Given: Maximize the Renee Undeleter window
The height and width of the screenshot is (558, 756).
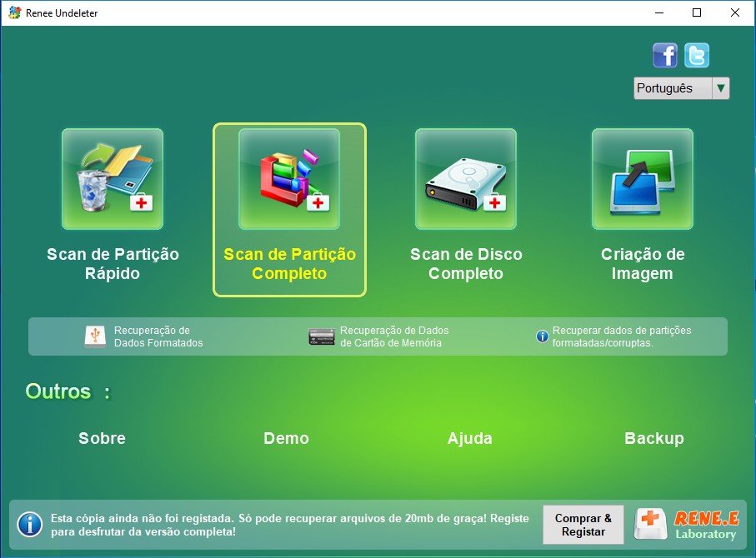Looking at the screenshot, I should (697, 13).
